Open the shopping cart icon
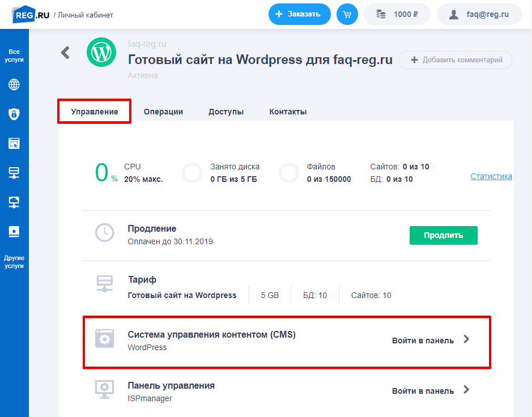The height and width of the screenshot is (417, 532). tap(347, 14)
